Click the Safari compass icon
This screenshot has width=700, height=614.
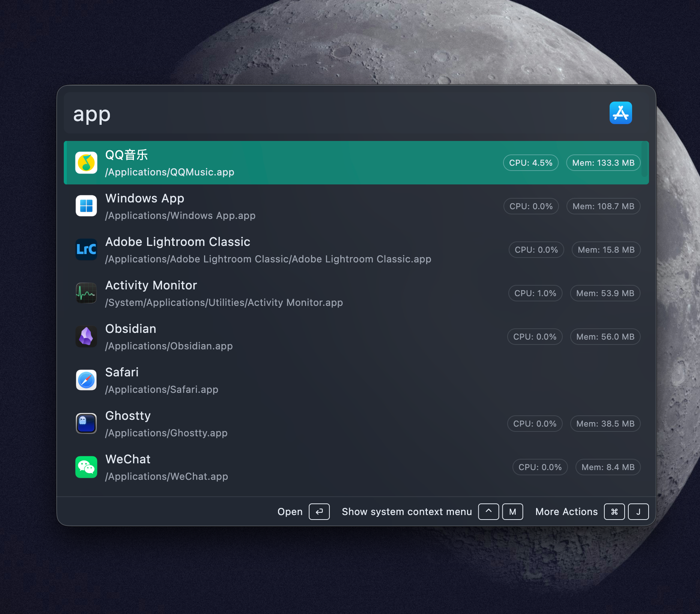tap(86, 380)
